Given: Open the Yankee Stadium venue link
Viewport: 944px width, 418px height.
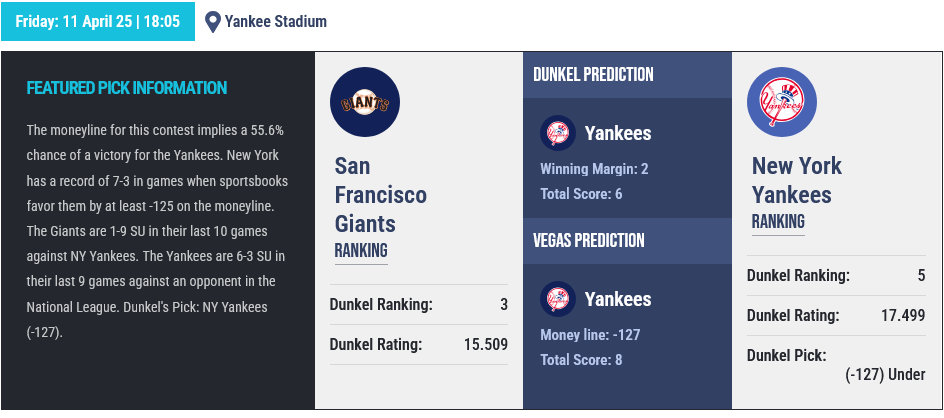Looking at the screenshot, I should pyautogui.click(x=276, y=22).
